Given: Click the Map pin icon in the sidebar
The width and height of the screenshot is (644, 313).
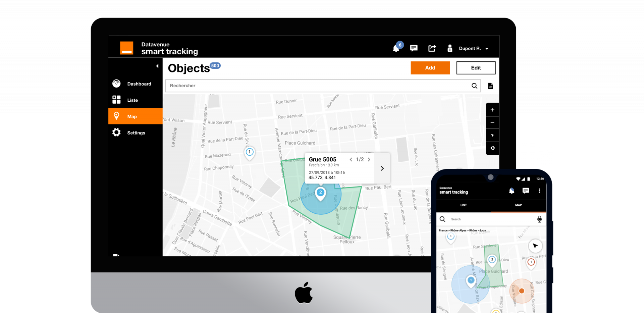Looking at the screenshot, I should click(116, 116).
